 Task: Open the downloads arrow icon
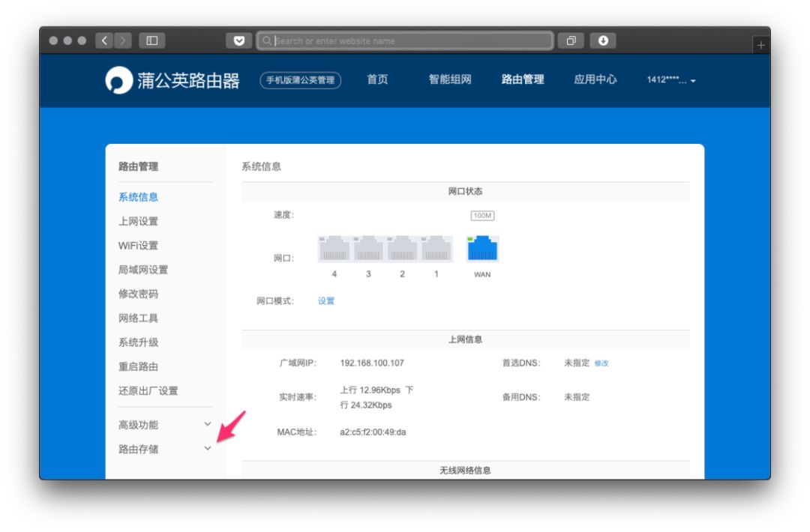pos(603,40)
